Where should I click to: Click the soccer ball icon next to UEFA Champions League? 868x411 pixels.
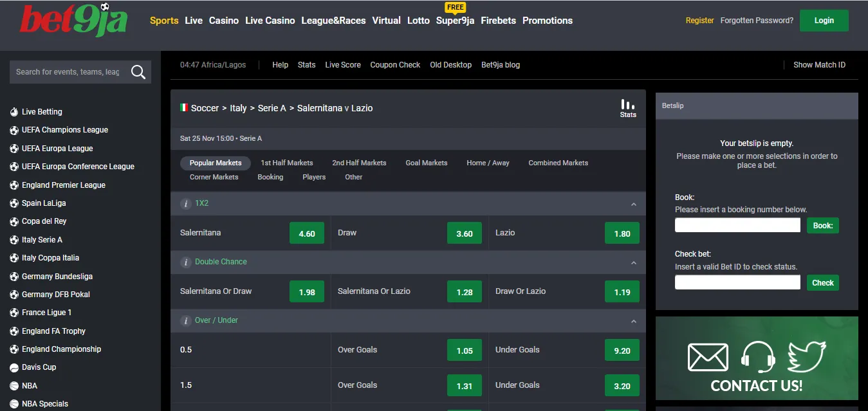click(14, 130)
